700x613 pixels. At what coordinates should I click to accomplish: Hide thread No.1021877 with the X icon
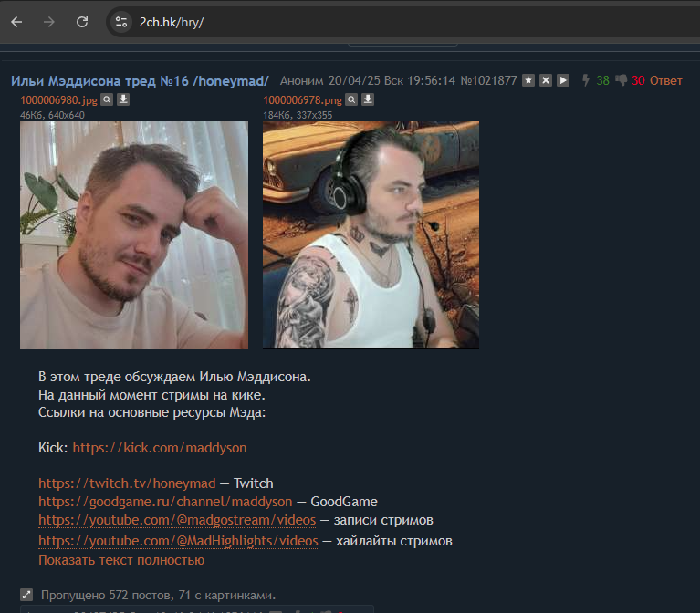(x=546, y=81)
